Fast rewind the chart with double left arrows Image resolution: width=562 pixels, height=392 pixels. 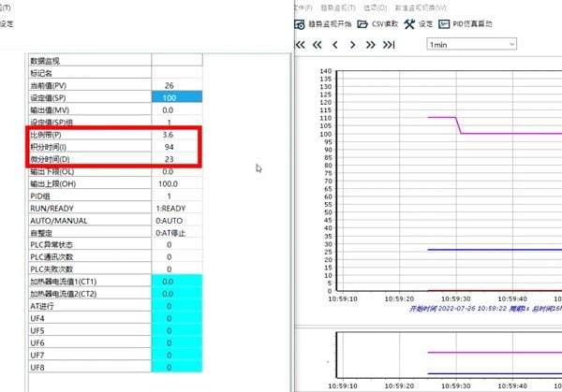tap(318, 44)
